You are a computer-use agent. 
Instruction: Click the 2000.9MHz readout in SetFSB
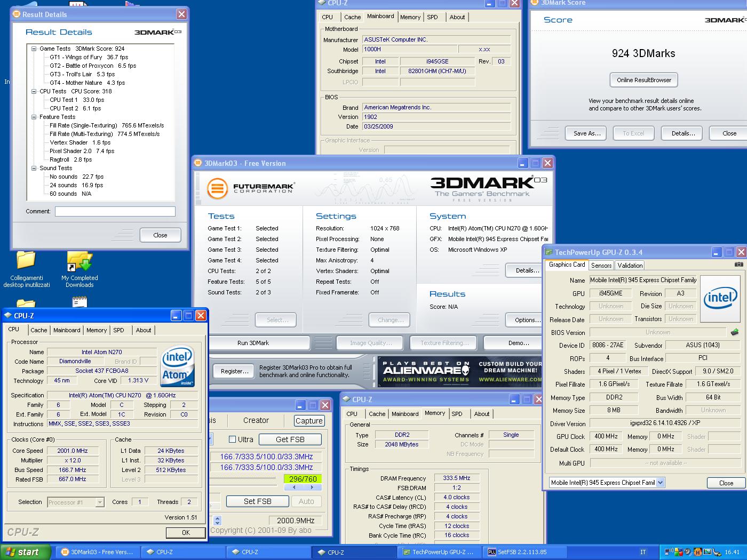[296, 521]
